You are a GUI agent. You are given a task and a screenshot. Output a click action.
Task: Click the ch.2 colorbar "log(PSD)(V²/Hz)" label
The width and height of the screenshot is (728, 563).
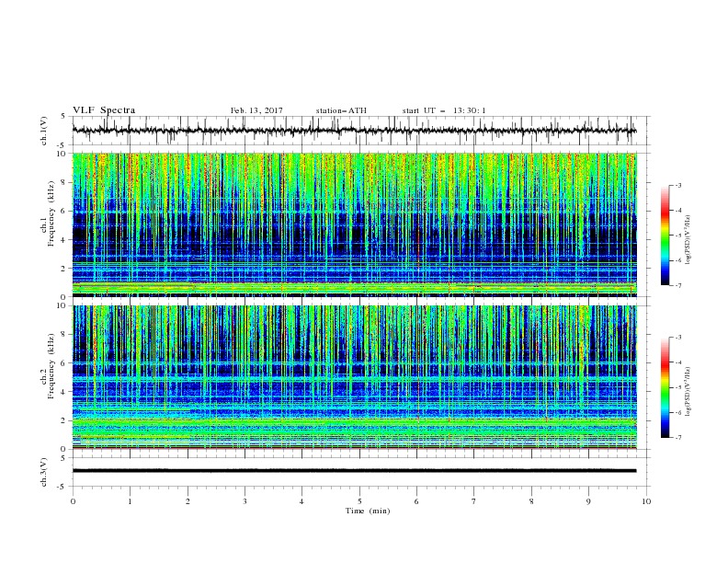(x=688, y=391)
